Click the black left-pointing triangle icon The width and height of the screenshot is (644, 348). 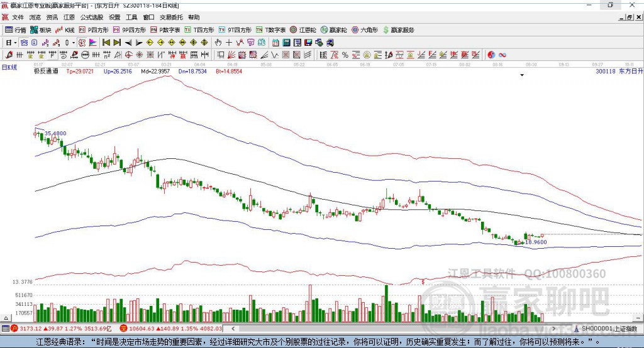[x=128, y=43]
